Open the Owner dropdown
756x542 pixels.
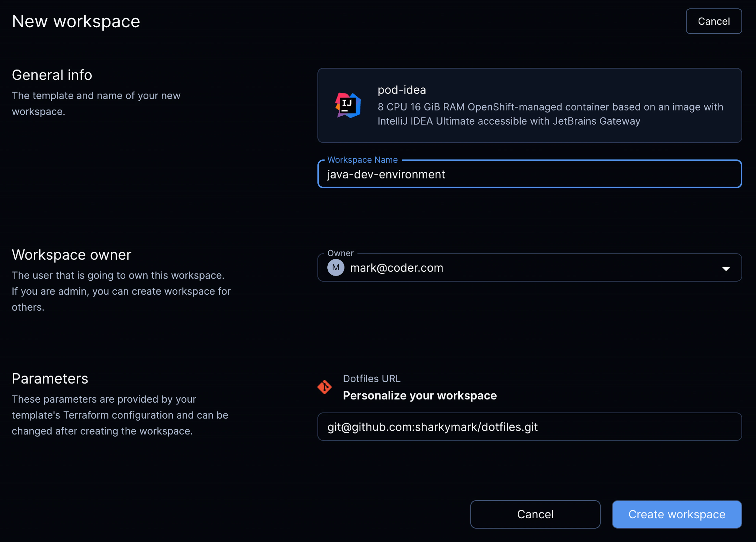pyautogui.click(x=530, y=267)
